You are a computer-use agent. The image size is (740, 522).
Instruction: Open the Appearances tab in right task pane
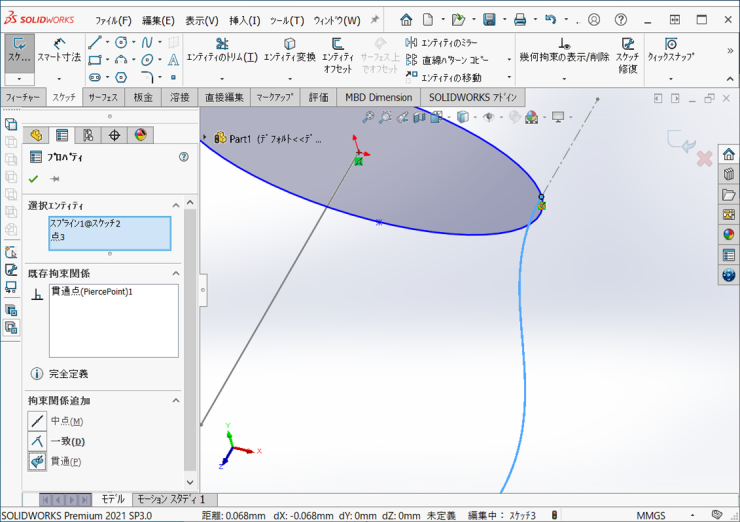click(x=728, y=234)
